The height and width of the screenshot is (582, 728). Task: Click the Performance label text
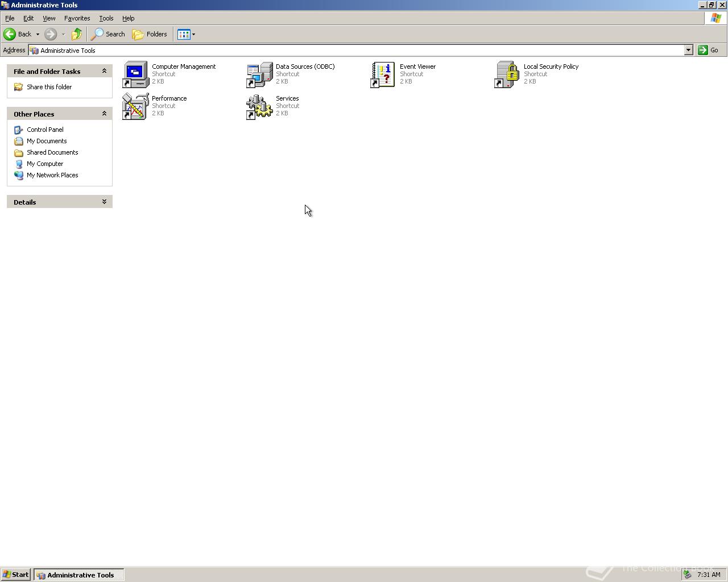[x=169, y=98]
